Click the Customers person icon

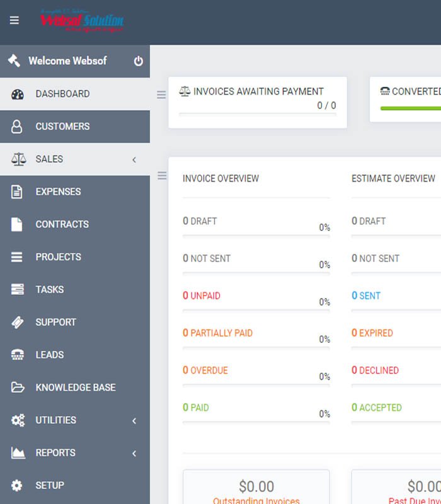tap(17, 127)
